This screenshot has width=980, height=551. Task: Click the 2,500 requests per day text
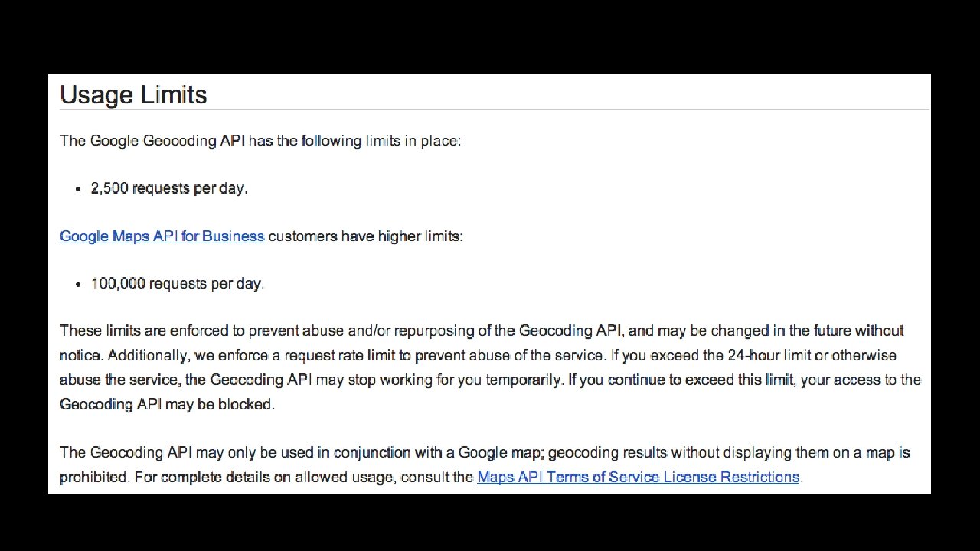[168, 188]
